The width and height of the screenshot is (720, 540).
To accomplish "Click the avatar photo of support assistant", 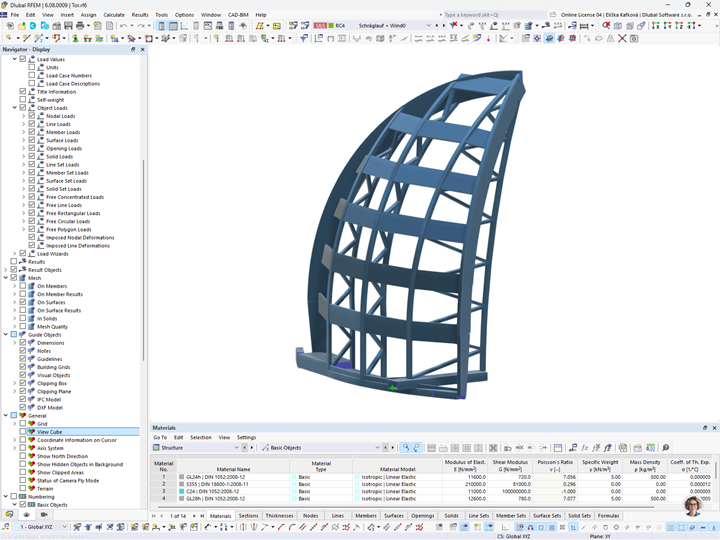I will click(693, 506).
